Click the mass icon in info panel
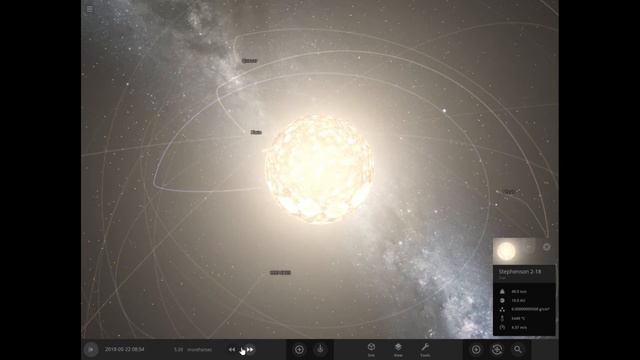The height and width of the screenshot is (360, 640). [x=502, y=291]
